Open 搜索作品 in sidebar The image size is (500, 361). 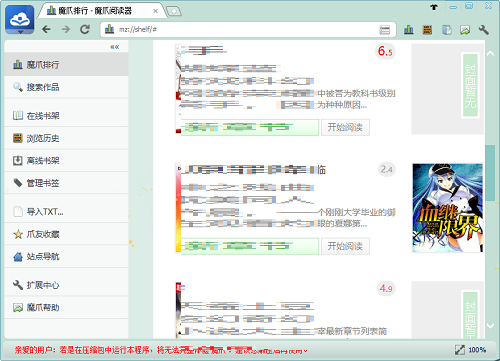click(66, 87)
